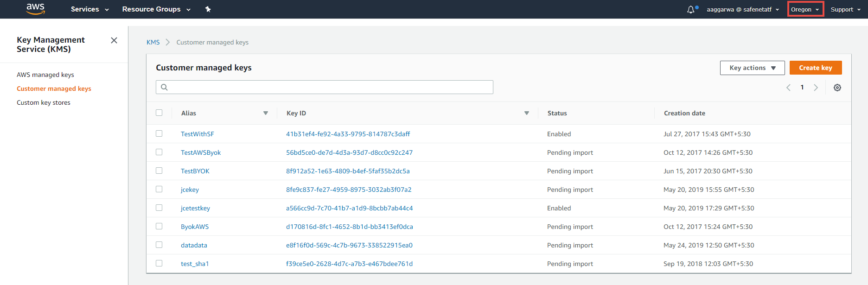This screenshot has width=868, height=285.
Task: Click the pin shortcuts icon in navbar
Action: coord(208,9)
